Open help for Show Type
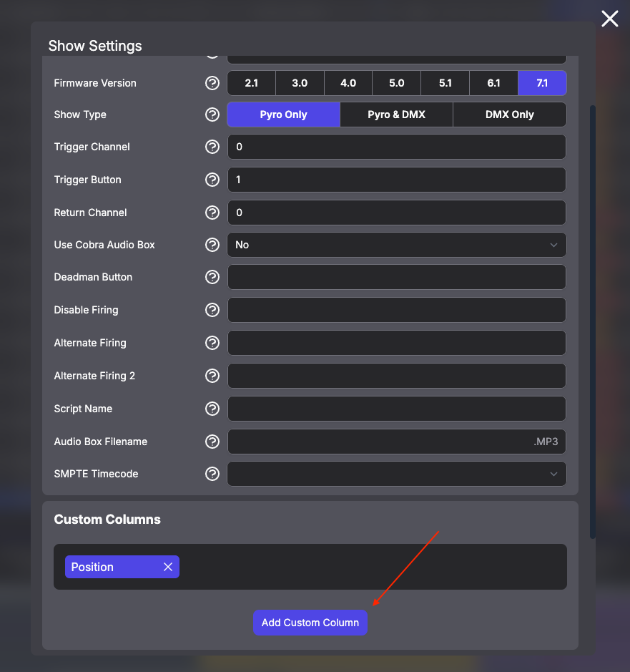Image resolution: width=630 pixels, height=672 pixels. [x=212, y=115]
